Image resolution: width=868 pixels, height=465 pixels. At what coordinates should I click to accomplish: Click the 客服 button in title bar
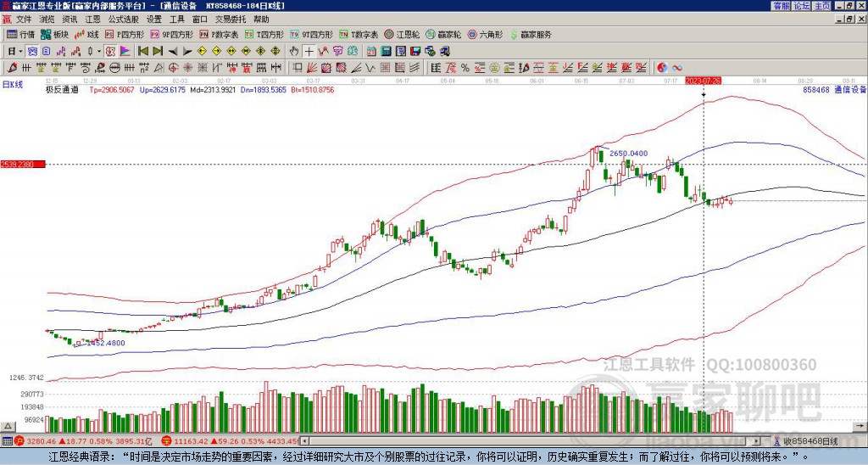pyautogui.click(x=782, y=6)
